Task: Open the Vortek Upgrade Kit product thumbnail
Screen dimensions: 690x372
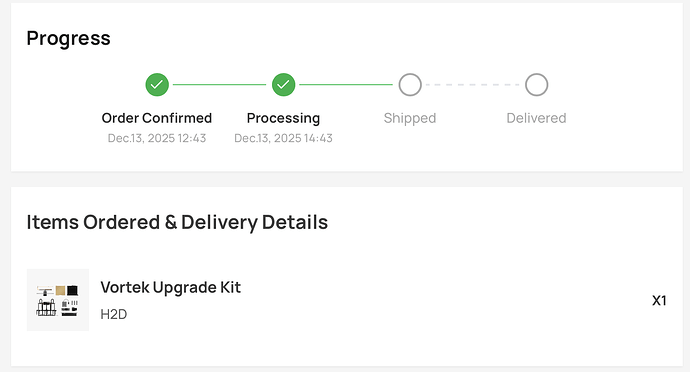Action: point(58,300)
